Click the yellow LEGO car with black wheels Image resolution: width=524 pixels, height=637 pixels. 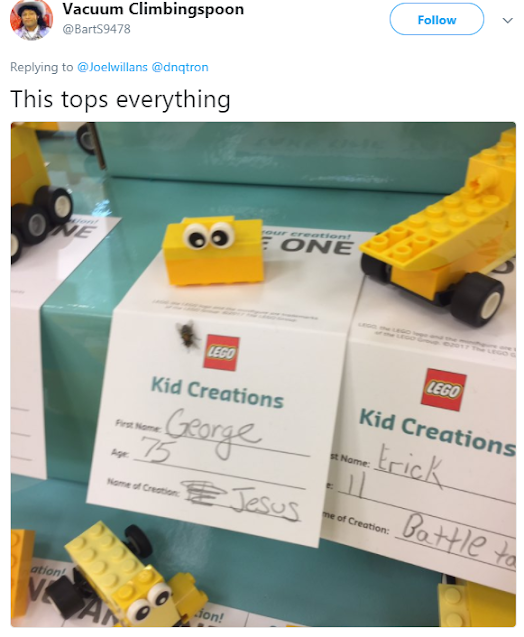coord(438,236)
